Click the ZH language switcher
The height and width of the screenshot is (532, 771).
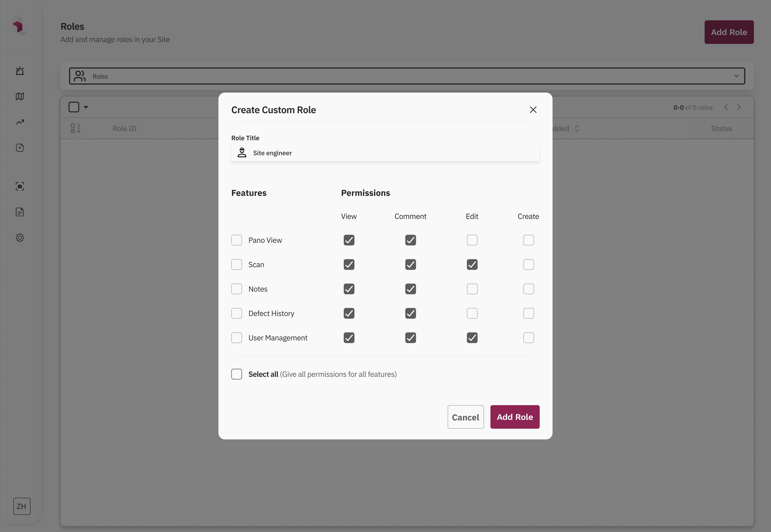click(x=22, y=506)
